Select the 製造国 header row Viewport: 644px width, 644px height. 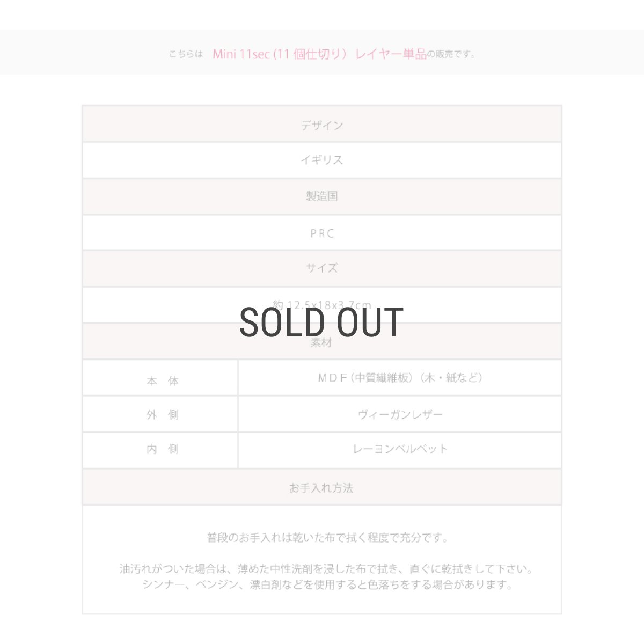[x=321, y=196]
